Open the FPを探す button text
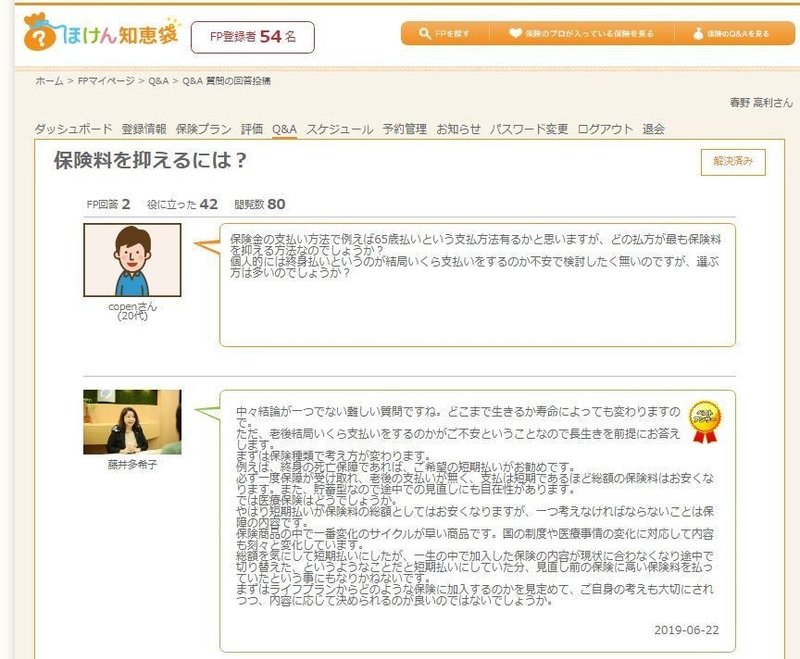The image size is (800, 659). (x=452, y=34)
